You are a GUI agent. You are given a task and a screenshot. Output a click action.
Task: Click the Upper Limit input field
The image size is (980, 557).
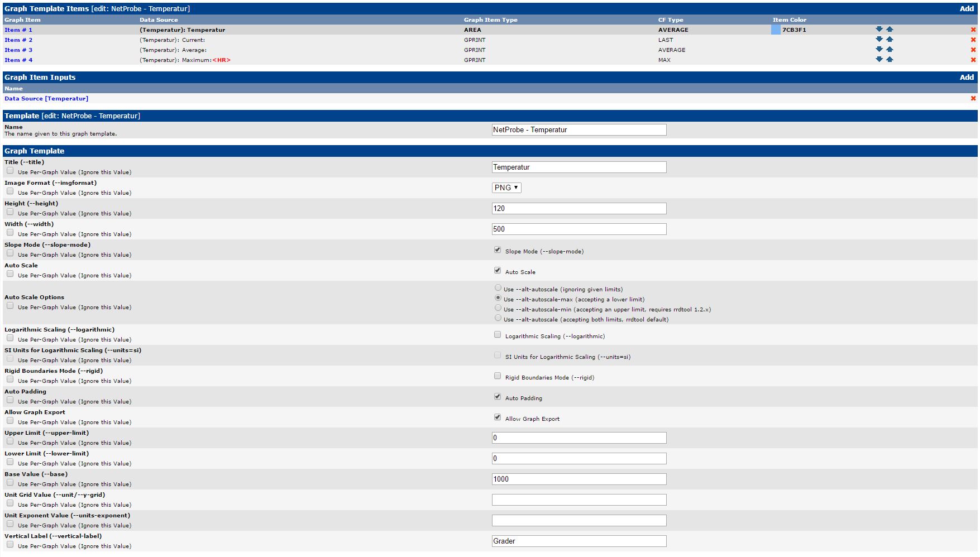[579, 438]
